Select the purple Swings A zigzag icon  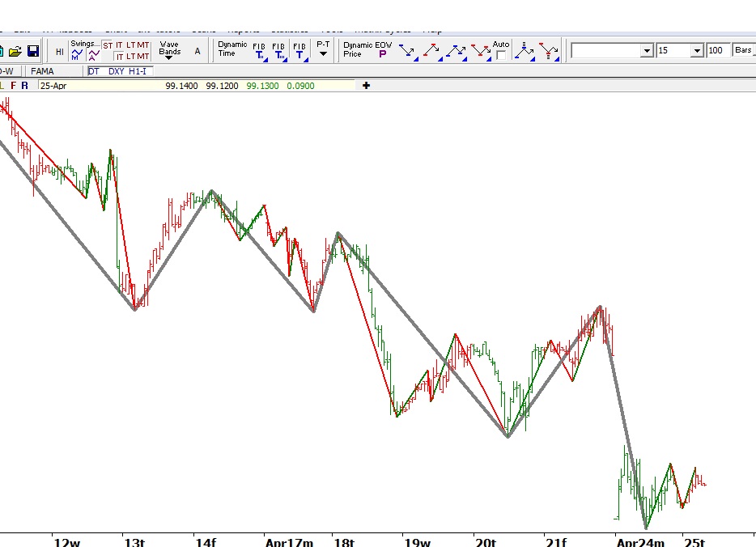94,55
